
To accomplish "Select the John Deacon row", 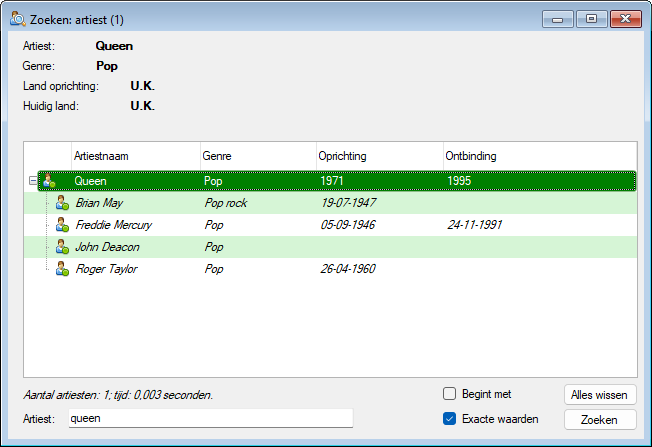I will click(x=330, y=247).
